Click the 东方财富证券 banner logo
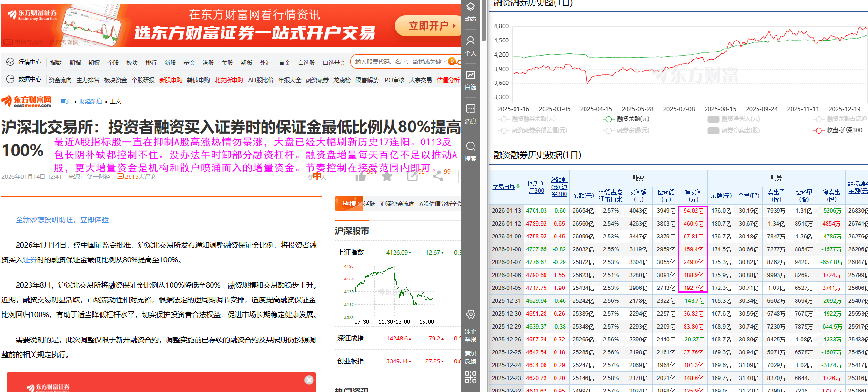The width and height of the screenshot is (868, 392). [x=32, y=15]
